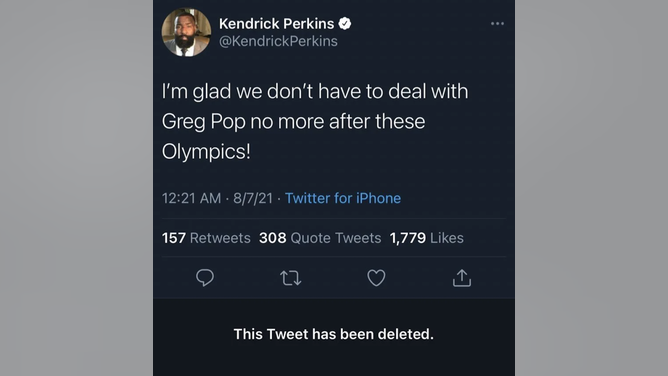Open the three-dot more options menu
The image size is (668, 376).
pyautogui.click(x=497, y=23)
